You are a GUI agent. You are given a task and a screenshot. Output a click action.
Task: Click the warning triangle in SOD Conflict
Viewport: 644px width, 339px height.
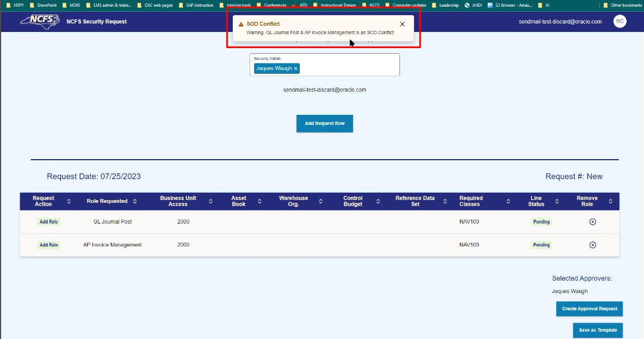pyautogui.click(x=241, y=24)
